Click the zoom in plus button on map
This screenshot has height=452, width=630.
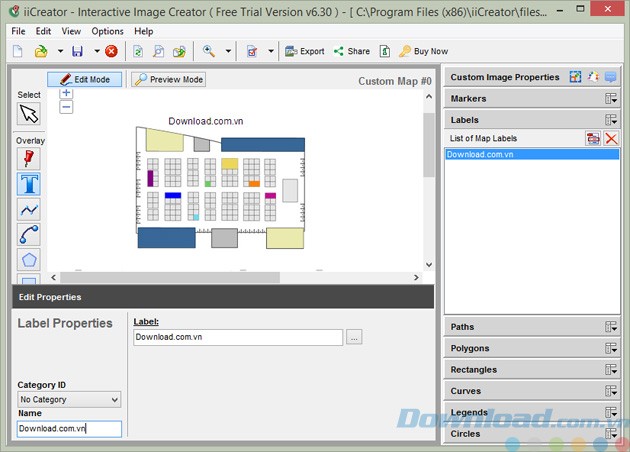[66, 93]
